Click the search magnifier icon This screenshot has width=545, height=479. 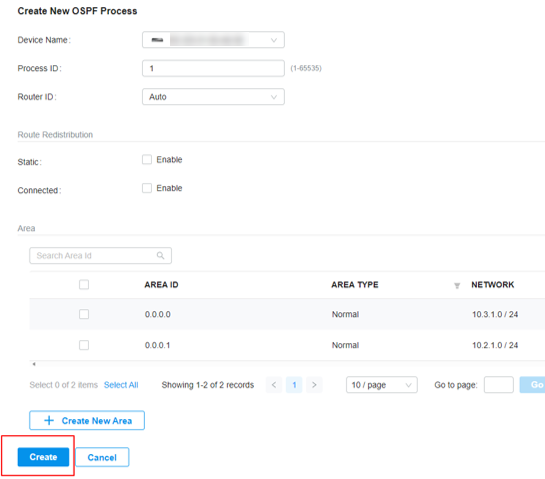160,255
